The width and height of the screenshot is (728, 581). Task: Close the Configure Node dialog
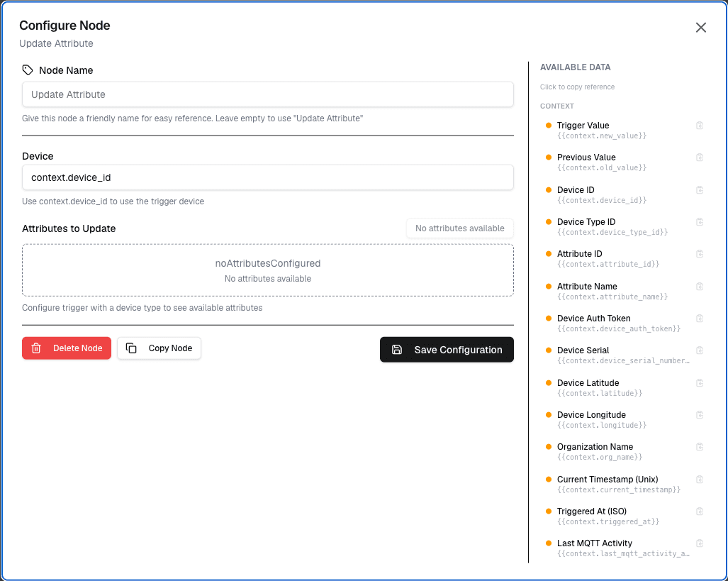701,28
